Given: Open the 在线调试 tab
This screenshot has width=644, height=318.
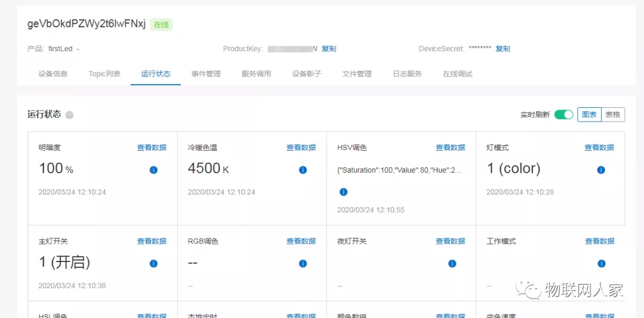Looking at the screenshot, I should pyautogui.click(x=457, y=74).
